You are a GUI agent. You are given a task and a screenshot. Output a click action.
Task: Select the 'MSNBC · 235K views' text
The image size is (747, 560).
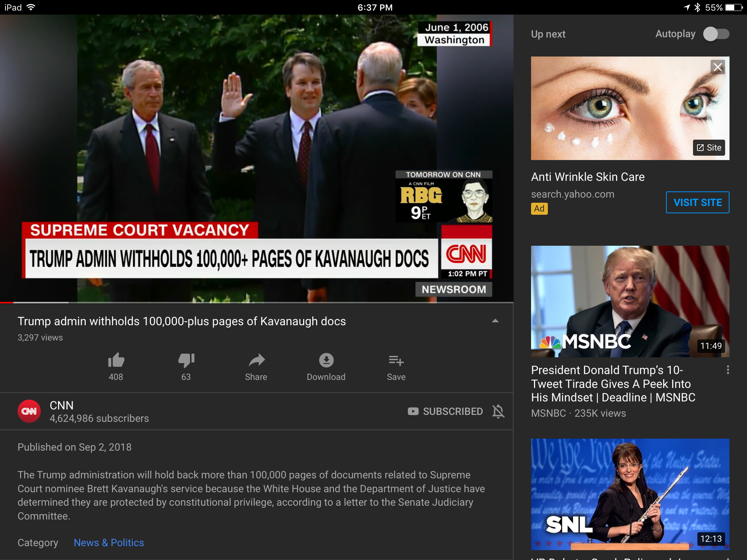(x=578, y=413)
